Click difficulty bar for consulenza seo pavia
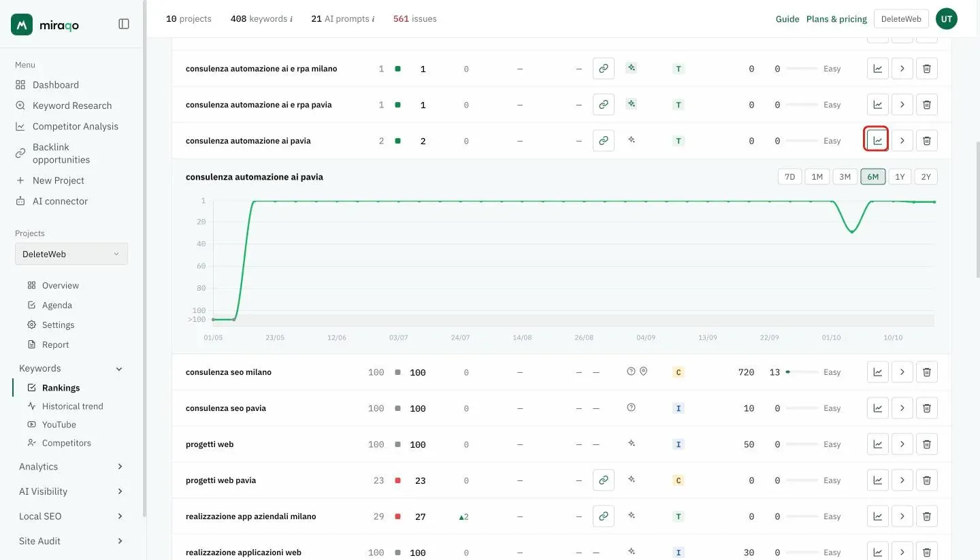The width and height of the screenshot is (980, 560). coord(802,408)
